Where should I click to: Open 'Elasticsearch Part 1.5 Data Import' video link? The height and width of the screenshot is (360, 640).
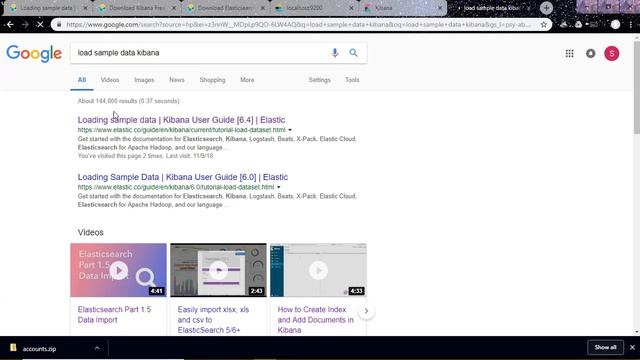pos(114,315)
